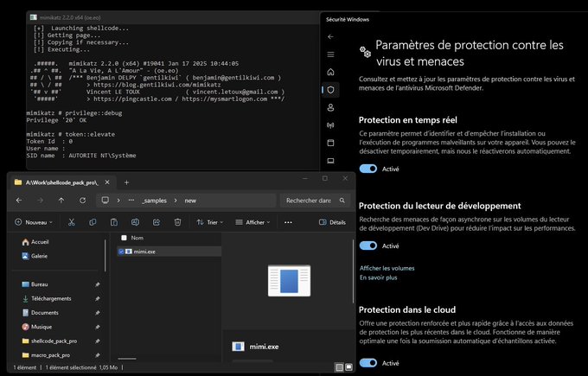Toggle Protection du lecteur de développement switch
This screenshot has height=376, width=588.
367,245
